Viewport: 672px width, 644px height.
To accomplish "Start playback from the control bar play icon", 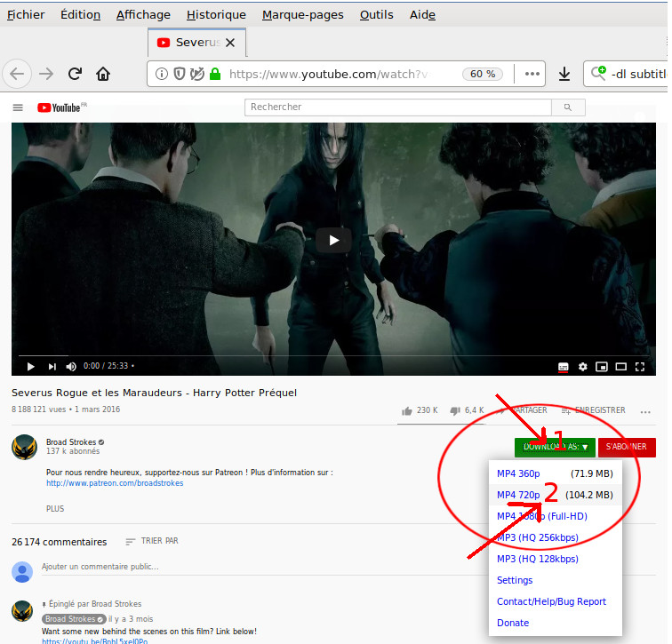I will click(30, 367).
